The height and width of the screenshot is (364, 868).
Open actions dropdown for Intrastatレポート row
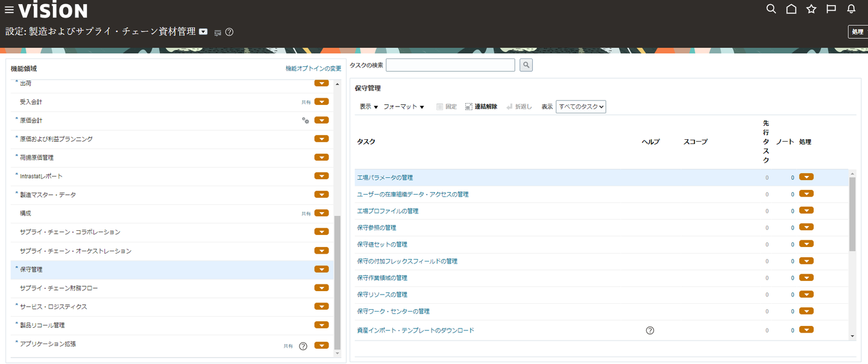[x=321, y=176]
